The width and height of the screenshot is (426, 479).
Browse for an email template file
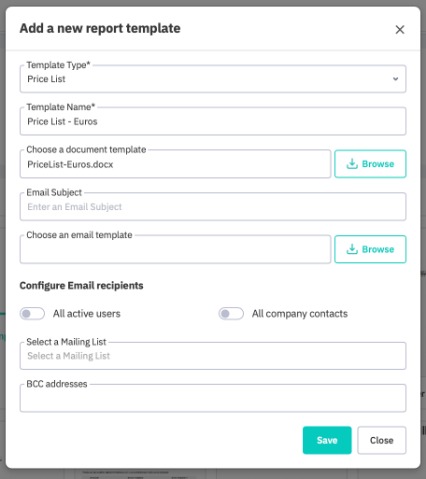point(370,249)
